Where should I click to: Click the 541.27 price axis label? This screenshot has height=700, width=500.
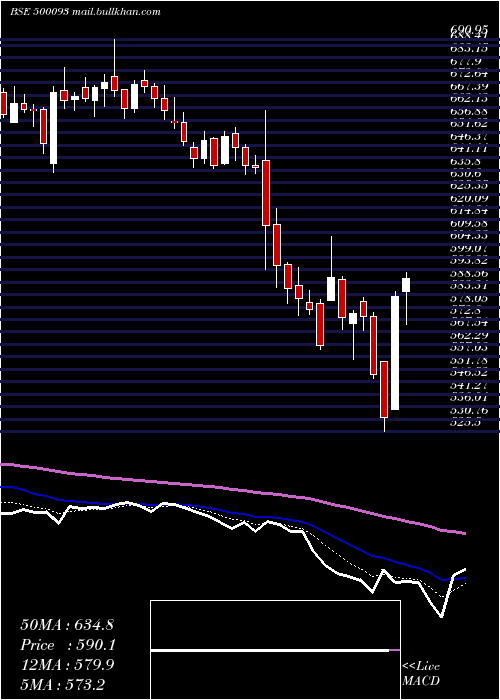(468, 385)
